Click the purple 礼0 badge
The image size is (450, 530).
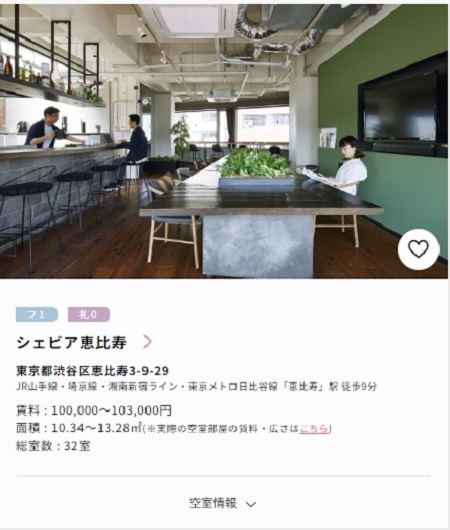tap(89, 314)
